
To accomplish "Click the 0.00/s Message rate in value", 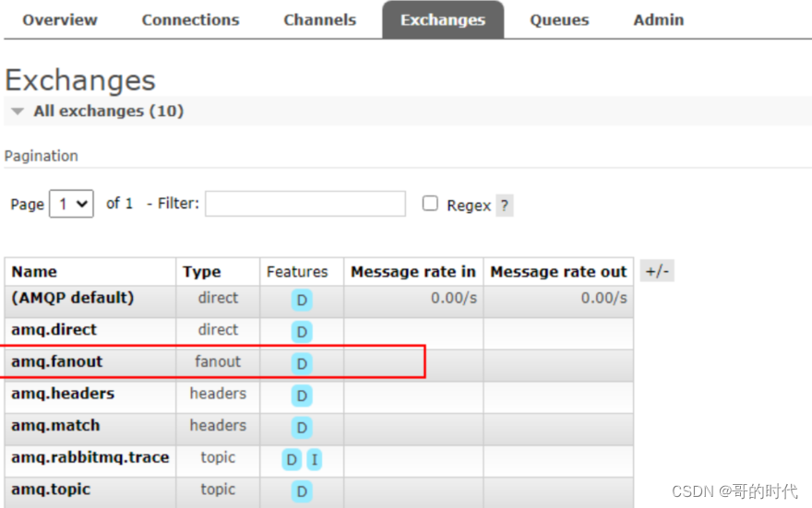I will (x=454, y=298).
